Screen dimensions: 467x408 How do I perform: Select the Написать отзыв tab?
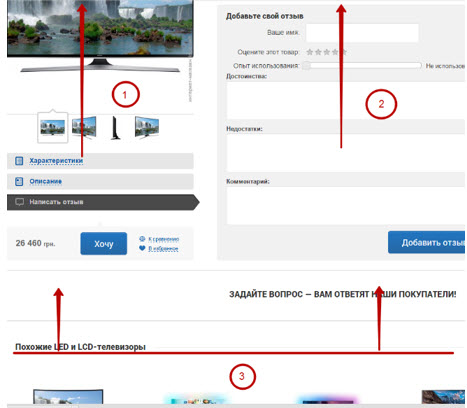click(103, 202)
